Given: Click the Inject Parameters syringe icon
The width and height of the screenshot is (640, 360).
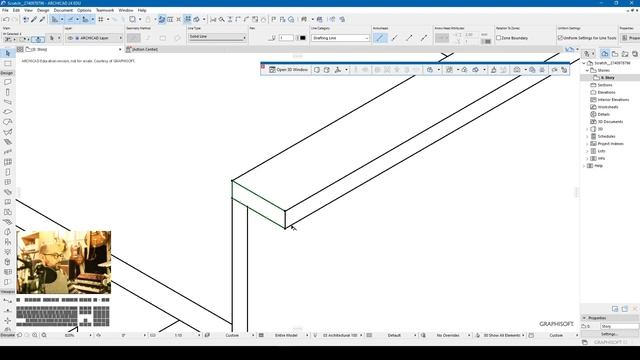Looking at the screenshot, I should point(42,19).
